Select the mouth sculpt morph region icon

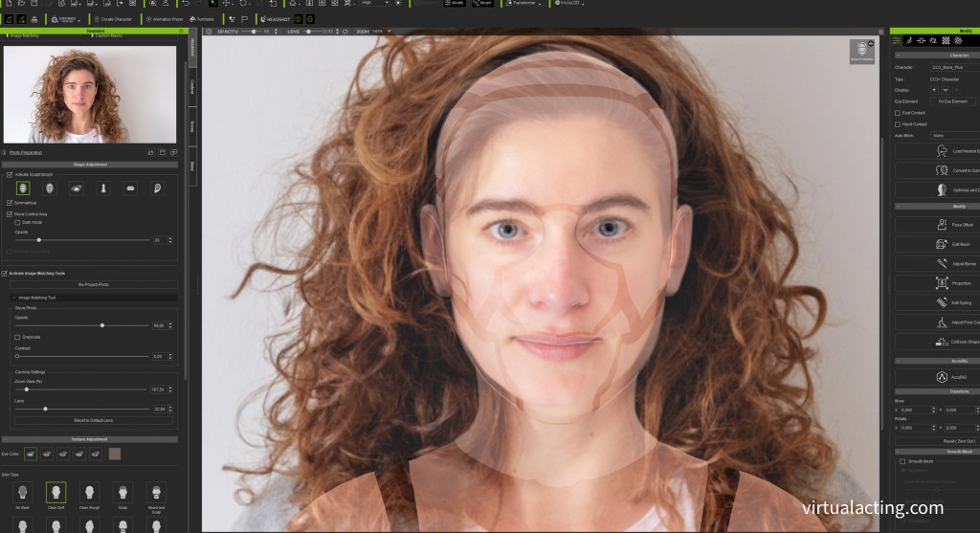click(130, 189)
